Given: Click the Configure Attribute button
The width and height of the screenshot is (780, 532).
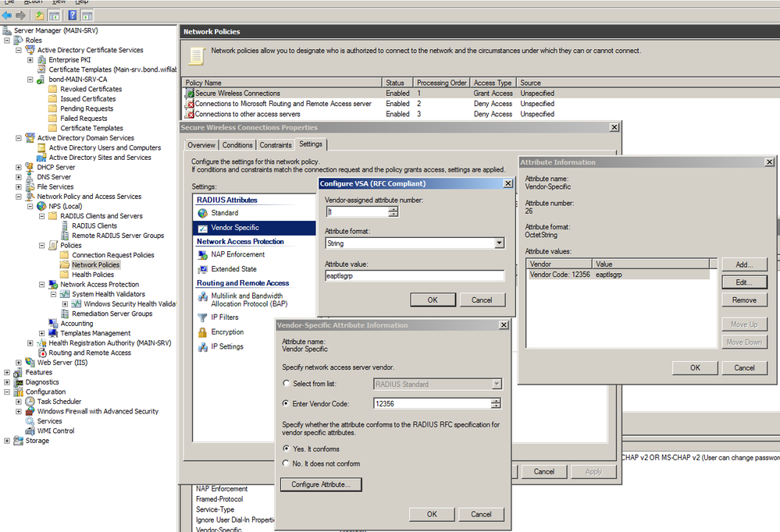Looking at the screenshot, I should [x=321, y=485].
